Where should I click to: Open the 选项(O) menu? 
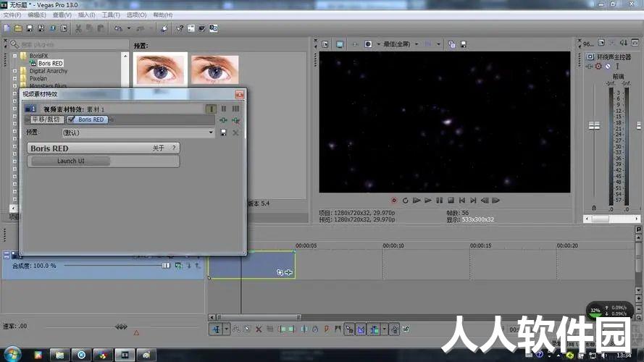click(136, 14)
